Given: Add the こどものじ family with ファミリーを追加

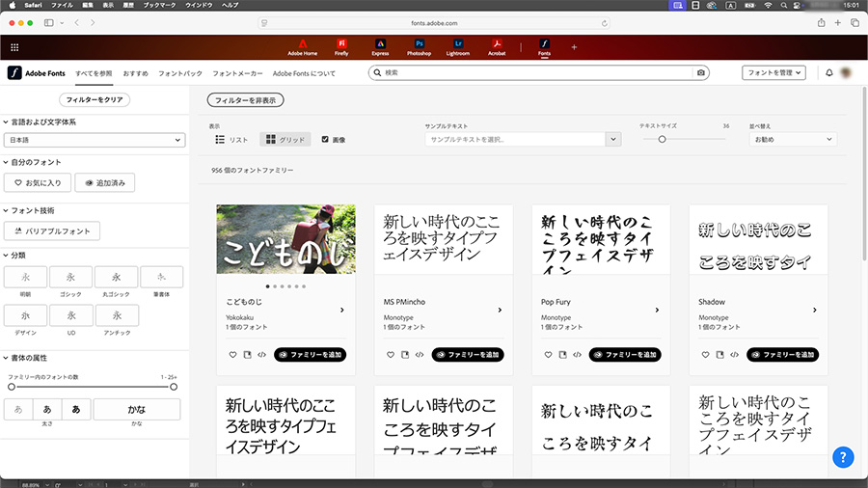Looking at the screenshot, I should (310, 355).
